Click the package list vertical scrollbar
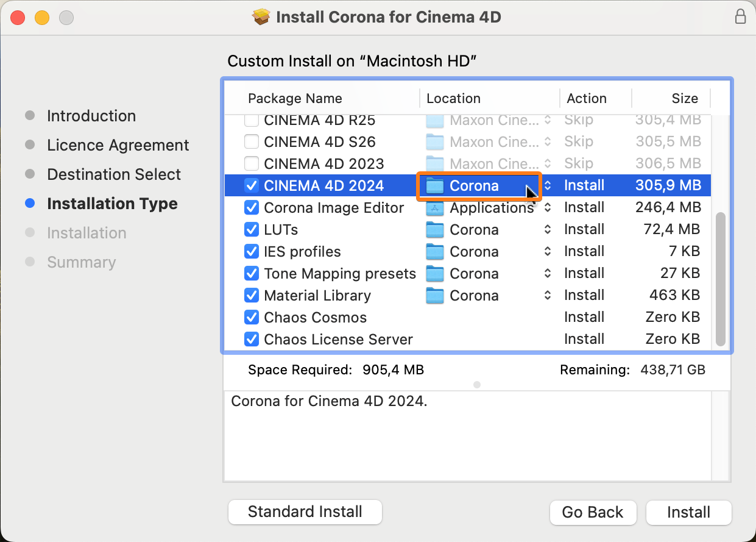 (x=721, y=279)
